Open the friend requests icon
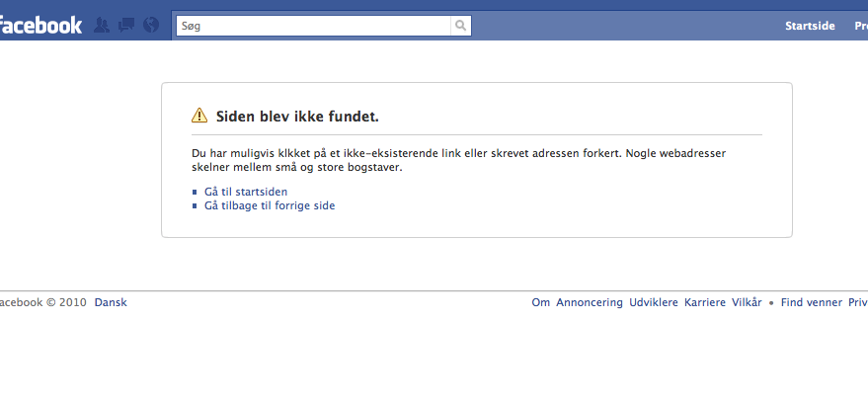Image resolution: width=868 pixels, height=399 pixels. coord(101,26)
